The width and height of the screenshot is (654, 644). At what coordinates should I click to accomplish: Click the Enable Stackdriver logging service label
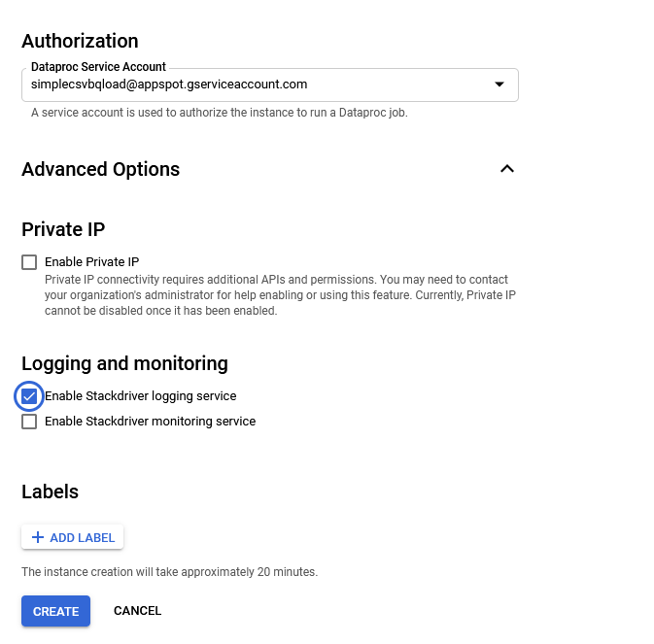tap(141, 396)
